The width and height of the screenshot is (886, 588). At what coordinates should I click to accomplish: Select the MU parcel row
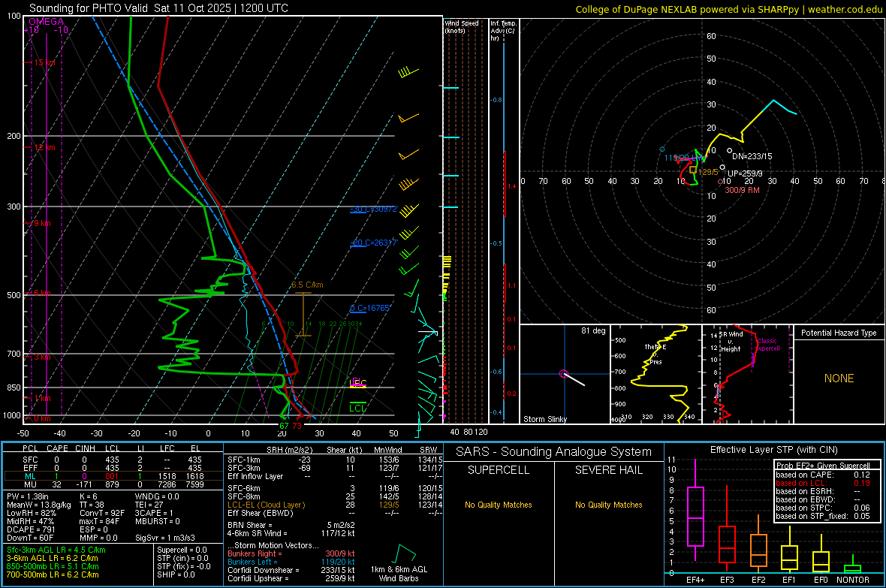pyautogui.click(x=112, y=484)
